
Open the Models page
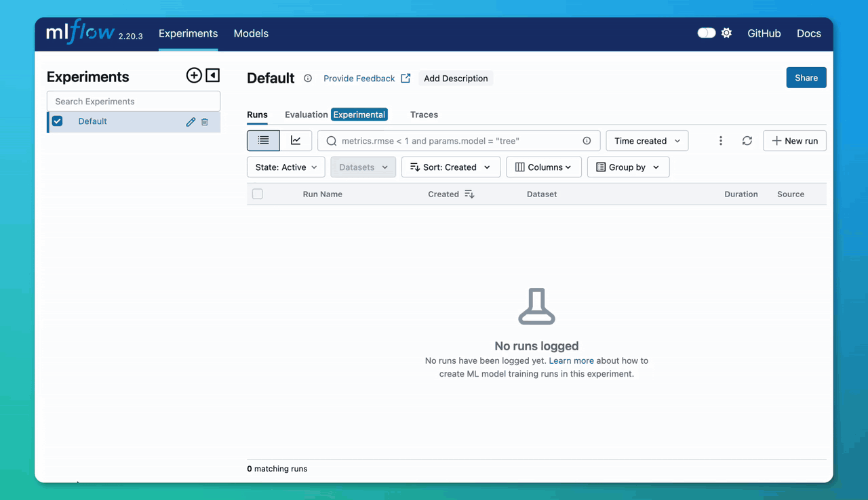coord(250,33)
